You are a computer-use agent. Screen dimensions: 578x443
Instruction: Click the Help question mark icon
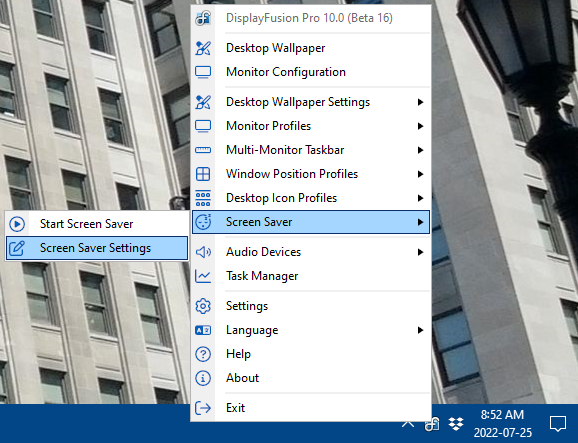(203, 354)
